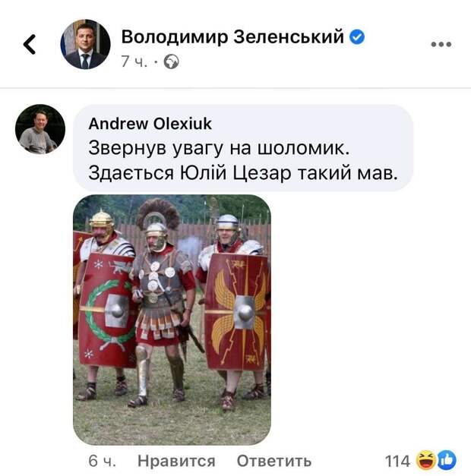The height and width of the screenshot is (476, 471).
Task: Open Andrew Olexiuk's avatar
Action: tap(40, 129)
